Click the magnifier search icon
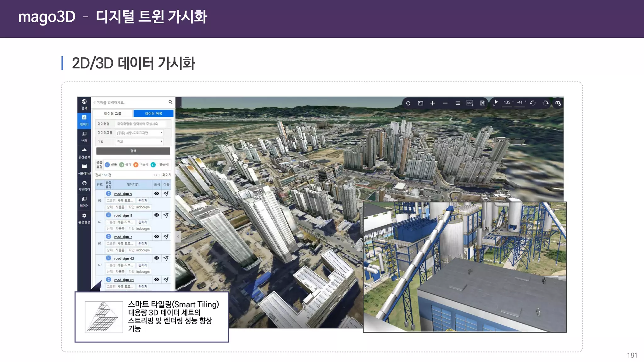Image resolution: width=644 pixels, height=362 pixels. (170, 102)
